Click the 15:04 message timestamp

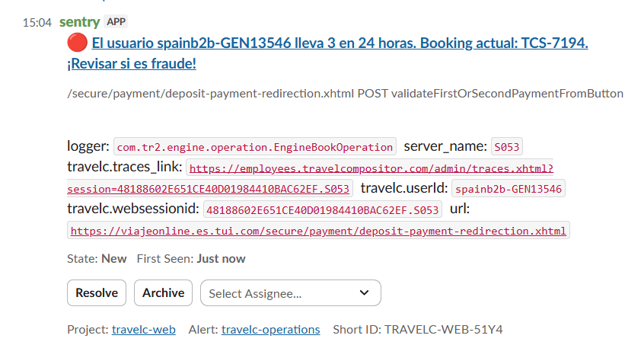tap(37, 23)
